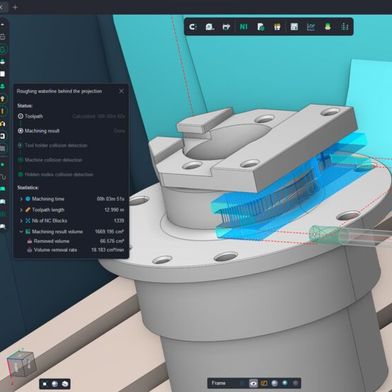The width and height of the screenshot is (392, 392).
Task: Click the yellow icon in top toolbar
Action: pos(277,27)
